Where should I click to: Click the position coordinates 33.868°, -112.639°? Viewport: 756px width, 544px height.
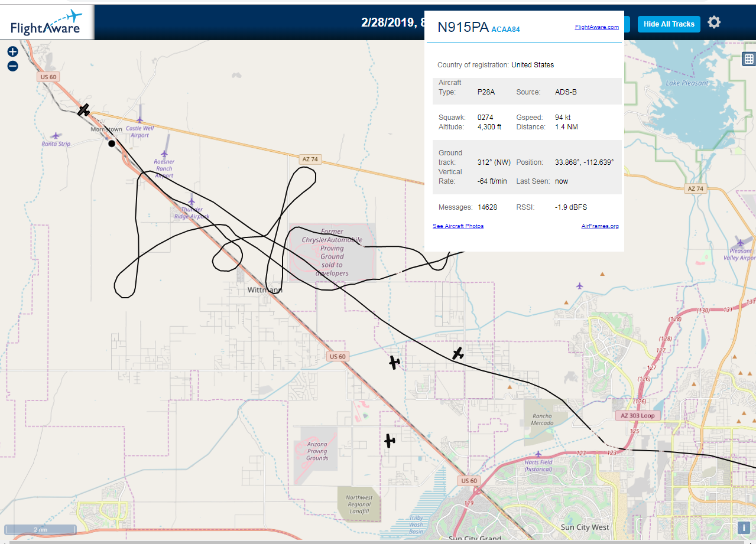[585, 162]
